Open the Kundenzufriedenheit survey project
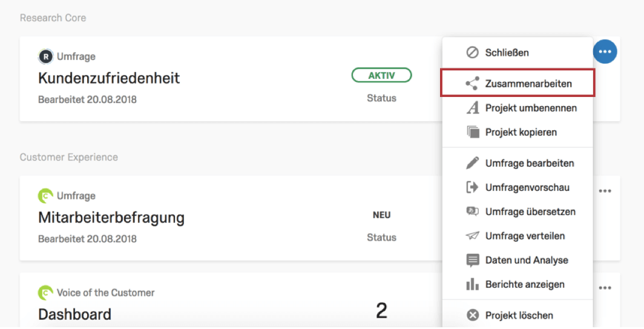Image resolution: width=644 pixels, height=329 pixels. coord(109,78)
